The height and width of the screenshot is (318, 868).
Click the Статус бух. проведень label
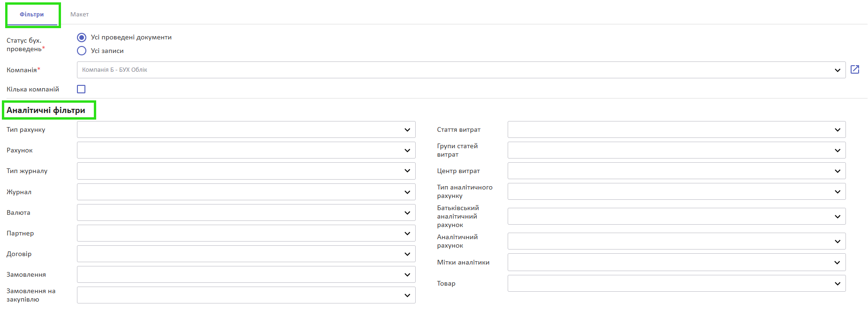[x=25, y=45]
